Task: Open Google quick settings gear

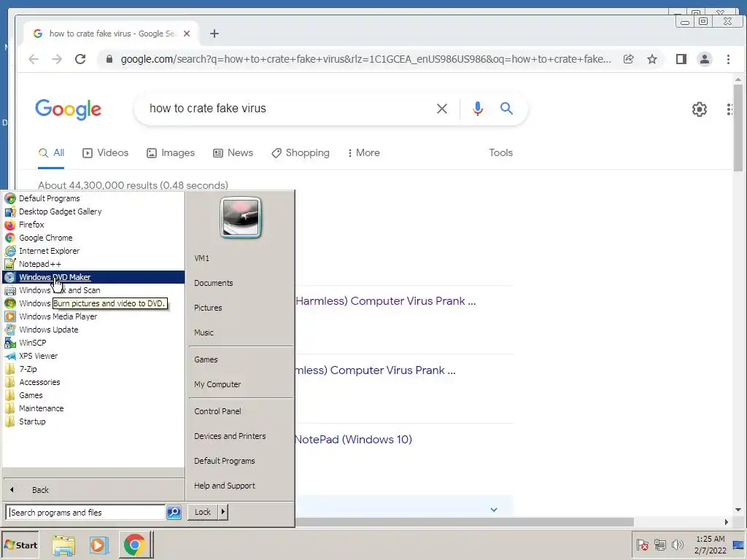Action: (x=699, y=109)
